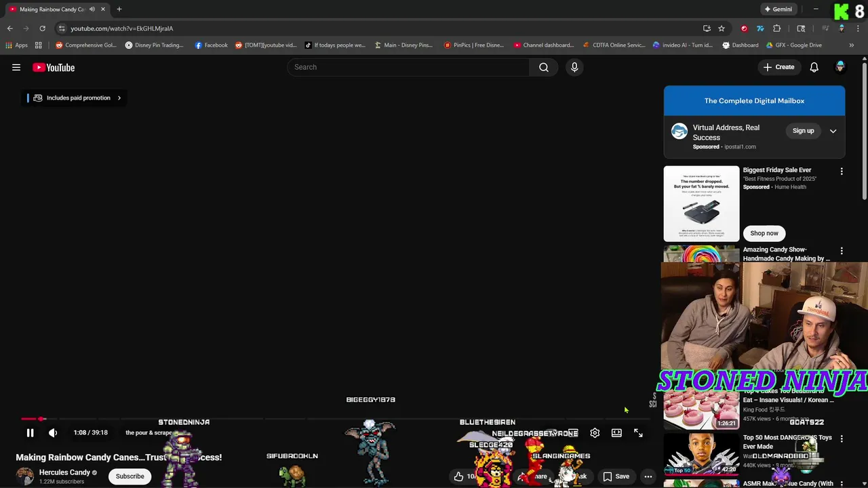The height and width of the screenshot is (488, 868).
Task: Open the Channel dashboard bookmark
Action: [x=544, y=45]
